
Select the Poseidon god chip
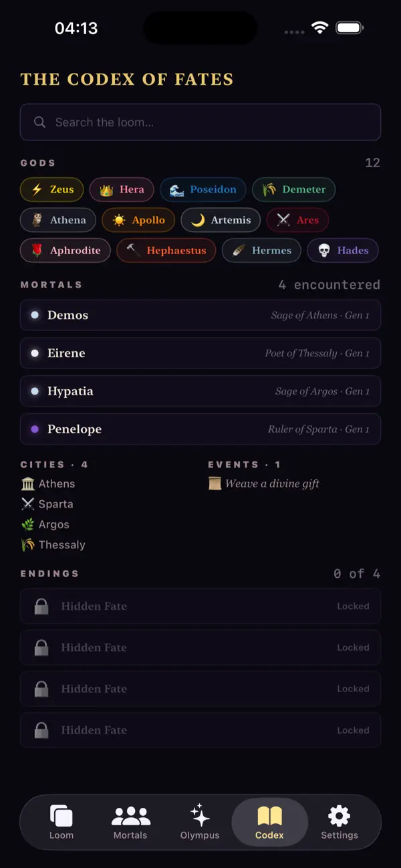click(203, 190)
